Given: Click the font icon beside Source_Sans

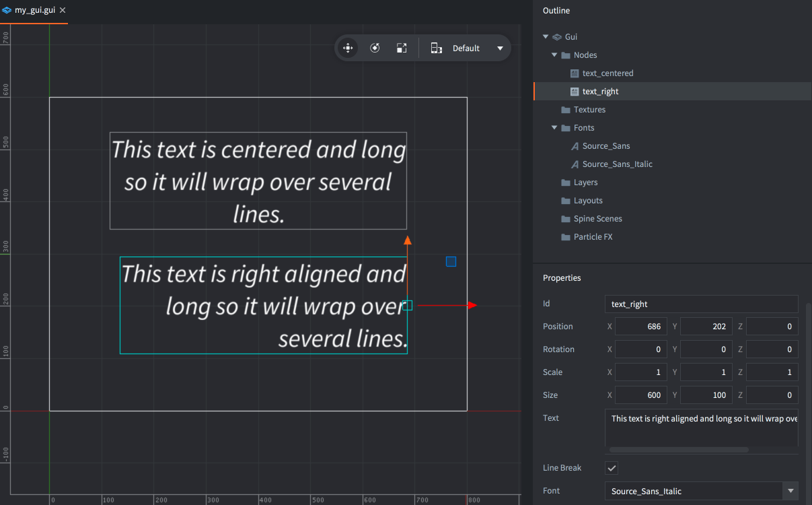Looking at the screenshot, I should click(575, 146).
